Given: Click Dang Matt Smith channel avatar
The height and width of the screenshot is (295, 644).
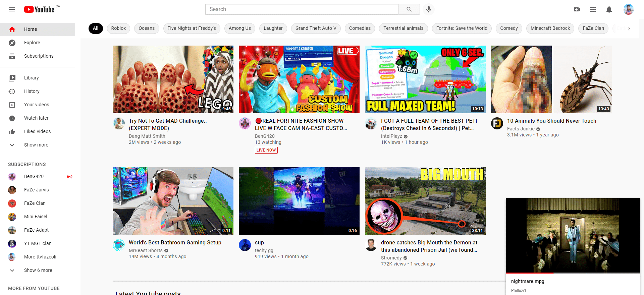Looking at the screenshot, I should pyautogui.click(x=119, y=123).
